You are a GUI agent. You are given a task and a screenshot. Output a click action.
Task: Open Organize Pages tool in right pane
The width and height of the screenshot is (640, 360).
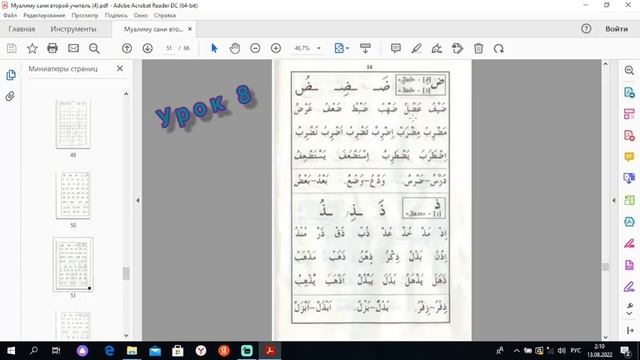629,114
